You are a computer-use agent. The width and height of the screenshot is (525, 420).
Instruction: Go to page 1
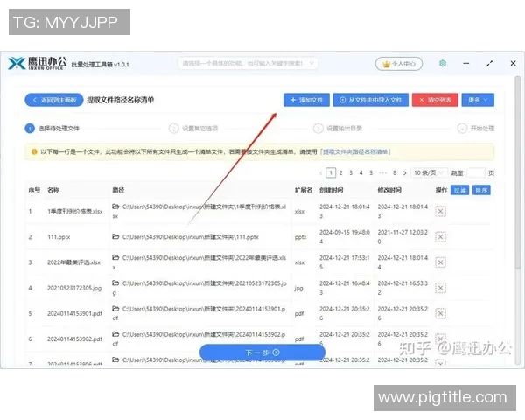tap(331, 173)
